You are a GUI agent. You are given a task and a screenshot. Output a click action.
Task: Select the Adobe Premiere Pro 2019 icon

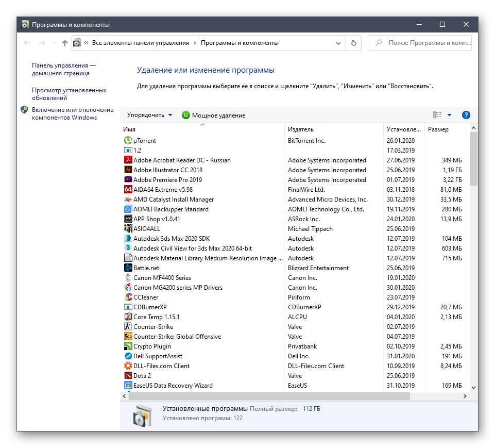(128, 180)
